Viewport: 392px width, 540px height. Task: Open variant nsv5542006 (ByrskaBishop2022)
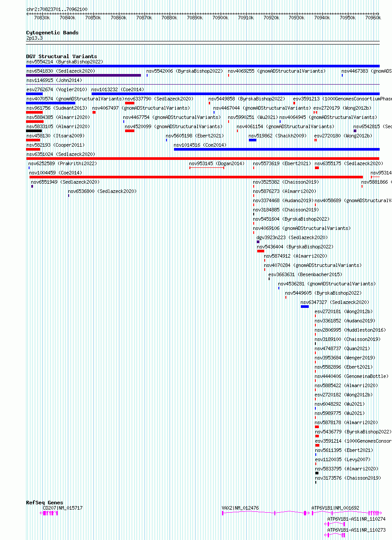pyautogui.click(x=185, y=71)
